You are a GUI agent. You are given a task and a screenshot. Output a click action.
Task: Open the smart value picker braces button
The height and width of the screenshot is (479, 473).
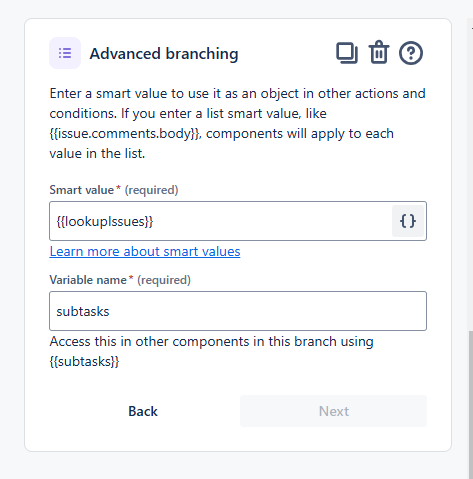[x=408, y=221]
